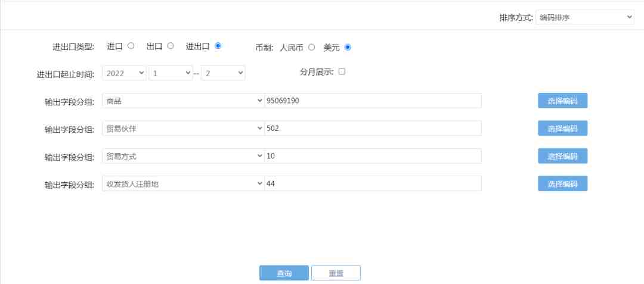The width and height of the screenshot is (644, 284).
Task: Open the year 2022 dropdown
Action: click(125, 73)
